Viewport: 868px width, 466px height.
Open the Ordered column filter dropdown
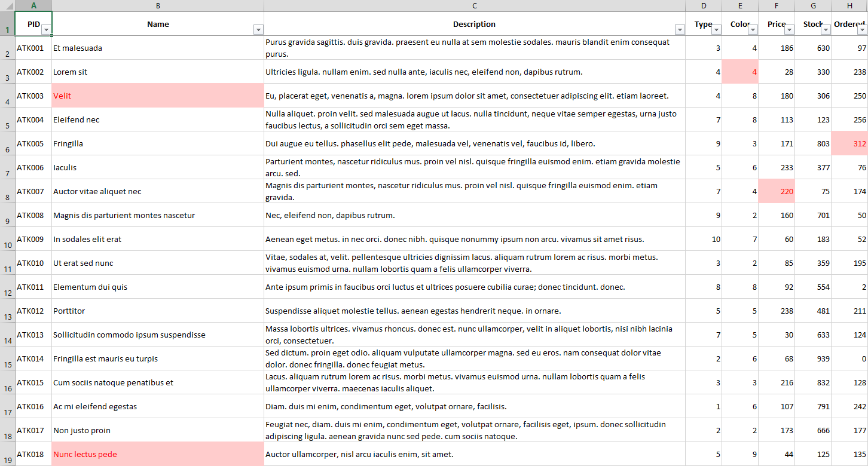tap(862, 30)
